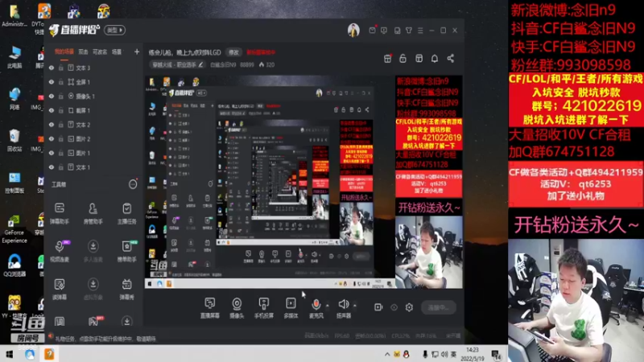
Task: Click the layout panel icon beside the bell
Action: pyautogui.click(x=419, y=58)
